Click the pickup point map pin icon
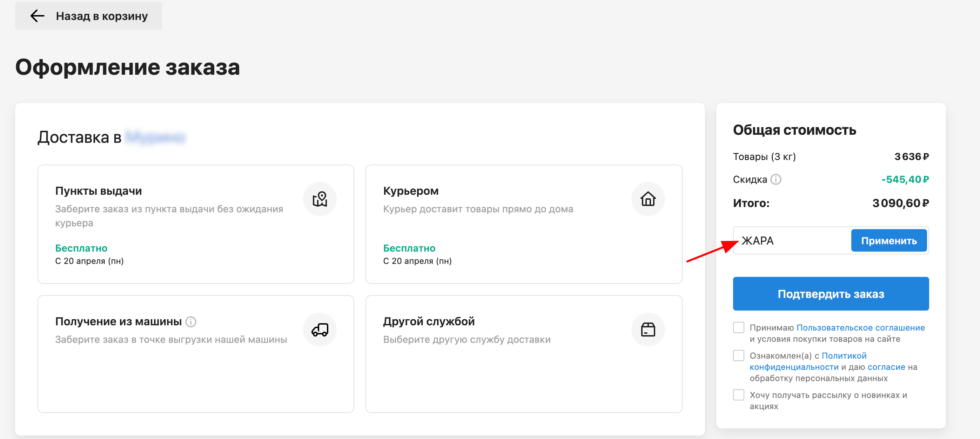 (320, 199)
